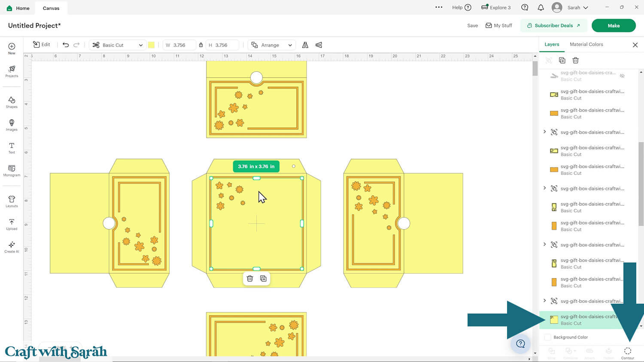Click the Undo arrow
Image resolution: width=644 pixels, height=362 pixels.
click(66, 45)
